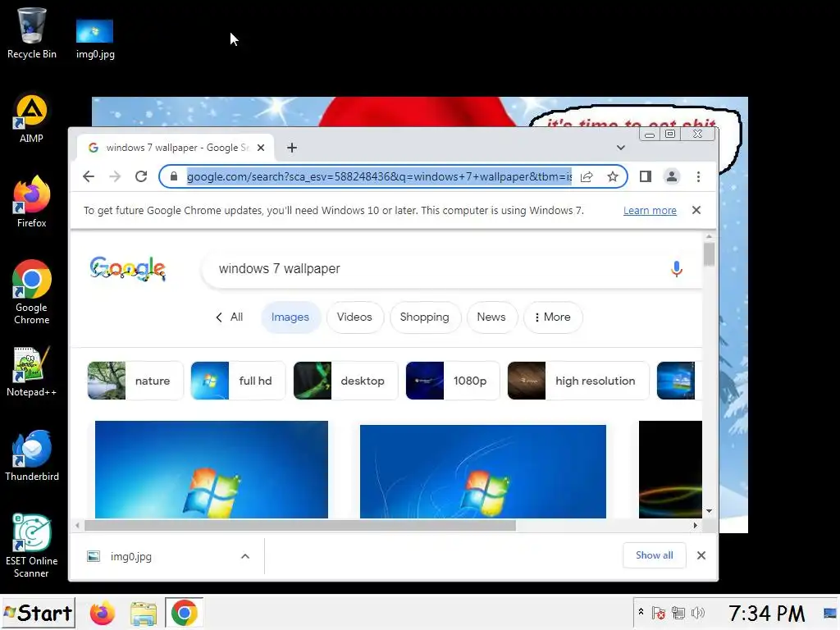Open network status tray icon
Screen dimensions: 840x630
tap(678, 613)
